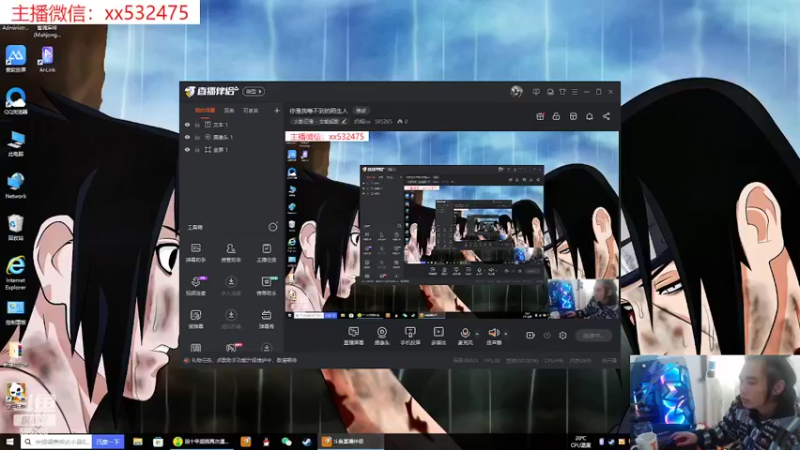Click the download tool in the middle of row two

[x=231, y=286]
